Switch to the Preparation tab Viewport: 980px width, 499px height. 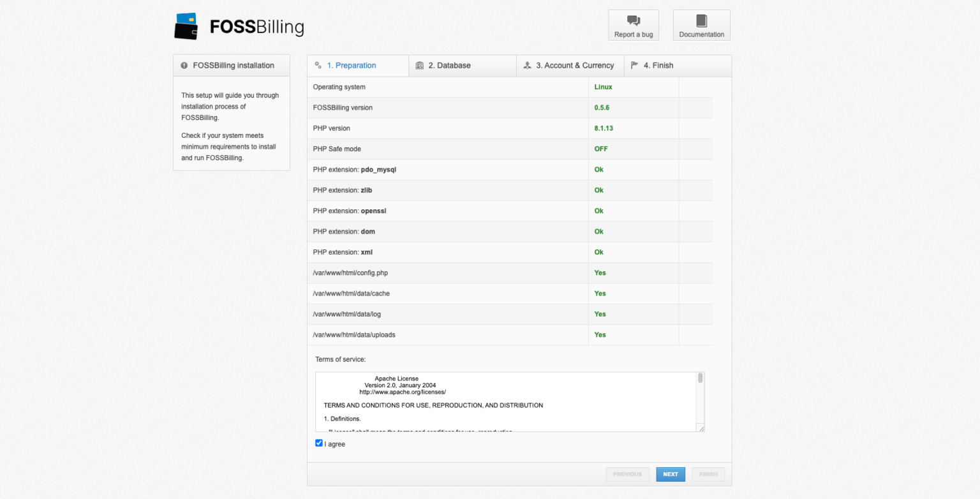351,65
